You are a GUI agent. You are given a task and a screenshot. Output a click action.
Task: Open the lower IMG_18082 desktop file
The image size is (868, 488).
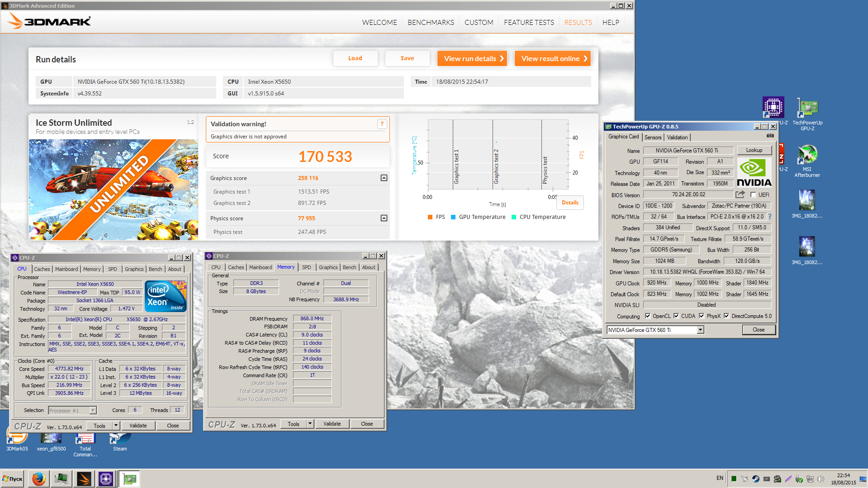pos(807,250)
